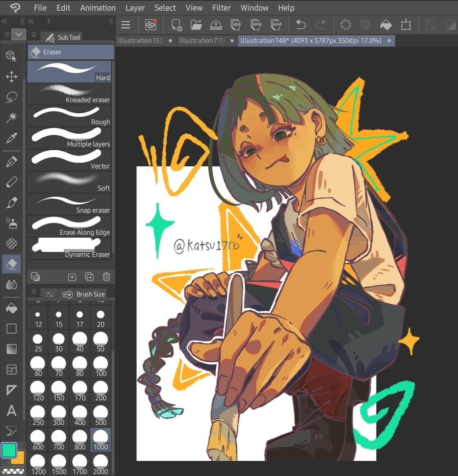Expand the tool palette dropdown arrow
This screenshot has width=458, height=476.
[19, 35]
